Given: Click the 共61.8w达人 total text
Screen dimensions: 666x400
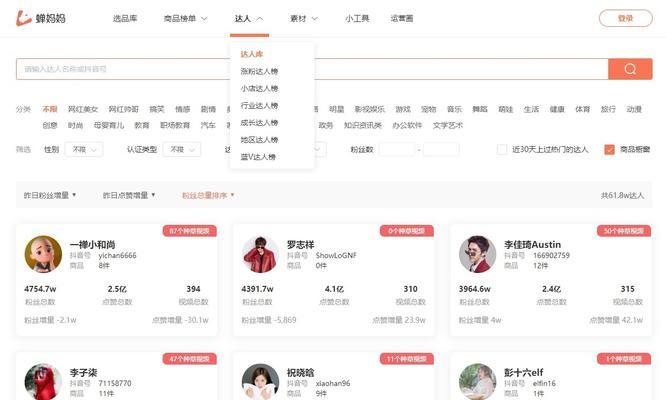Looking at the screenshot, I should coord(622,195).
